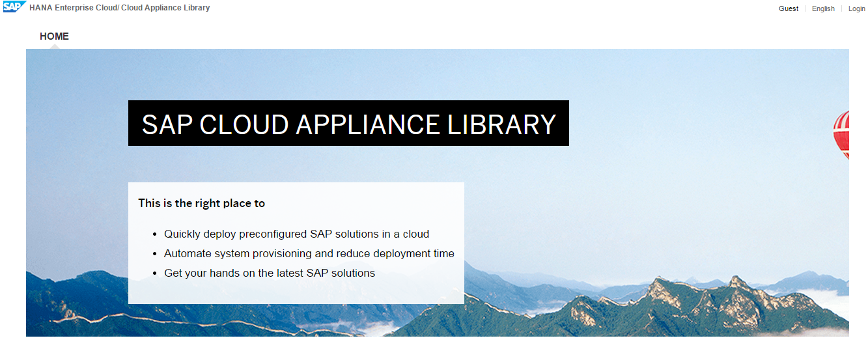This screenshot has width=868, height=349.
Task: Click 'Quickly deploy preconfigured SAP solutions' bullet
Action: point(297,234)
